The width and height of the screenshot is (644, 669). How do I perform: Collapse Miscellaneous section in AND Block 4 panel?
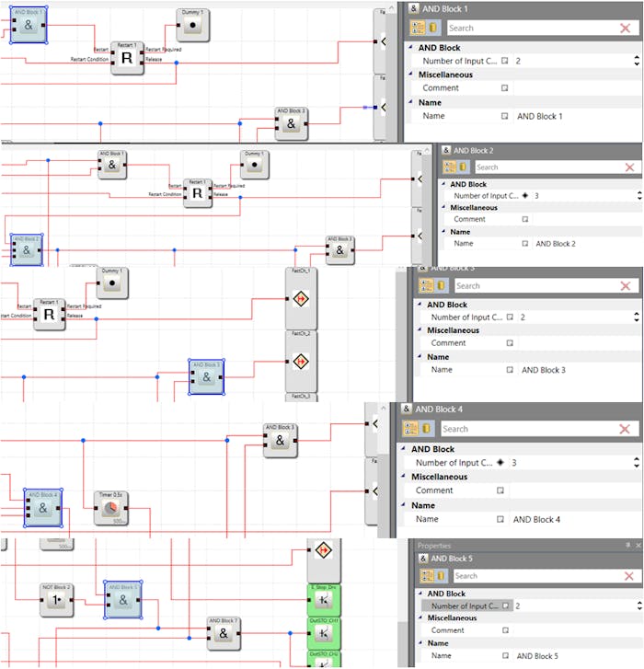[x=404, y=476]
